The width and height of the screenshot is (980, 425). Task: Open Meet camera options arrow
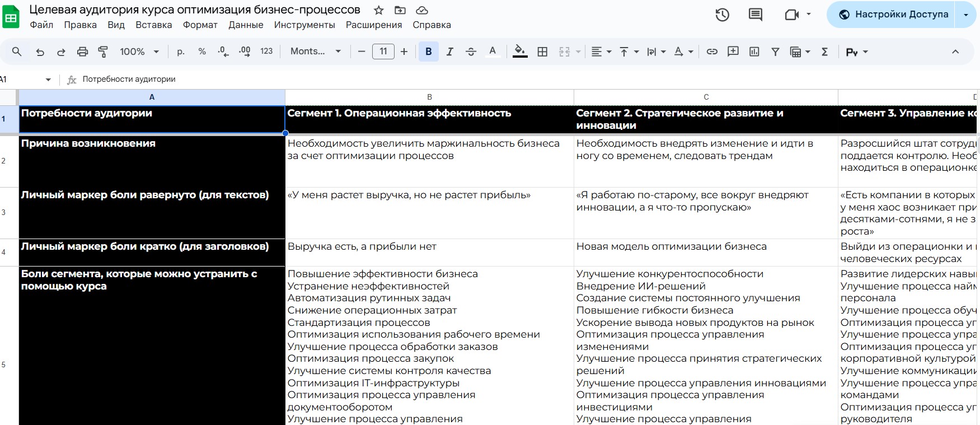[808, 15]
